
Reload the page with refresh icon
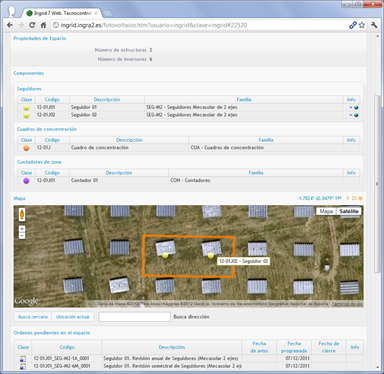coord(32,25)
